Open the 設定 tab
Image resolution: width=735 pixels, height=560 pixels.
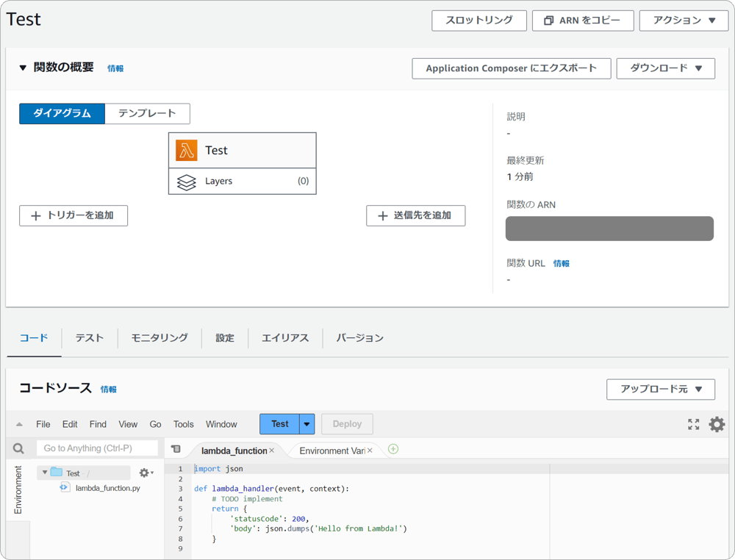pos(225,338)
